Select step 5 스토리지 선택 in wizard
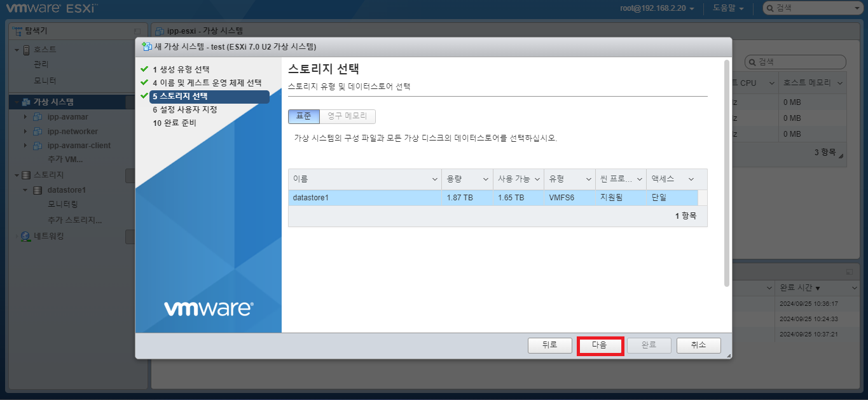The height and width of the screenshot is (400, 868). [x=209, y=97]
